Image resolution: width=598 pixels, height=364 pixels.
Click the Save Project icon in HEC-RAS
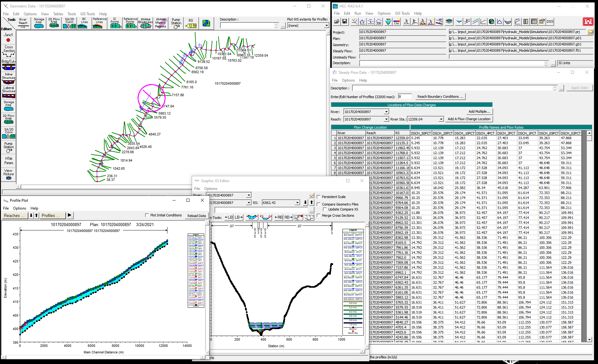point(345,21)
